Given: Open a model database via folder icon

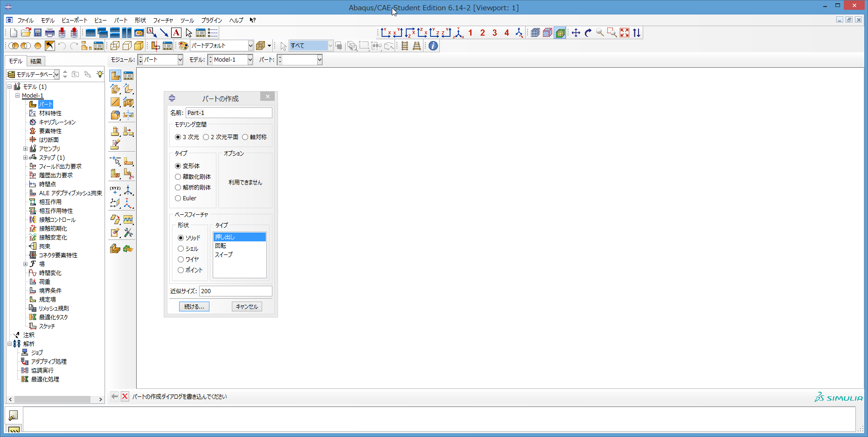Looking at the screenshot, I should coord(26,33).
